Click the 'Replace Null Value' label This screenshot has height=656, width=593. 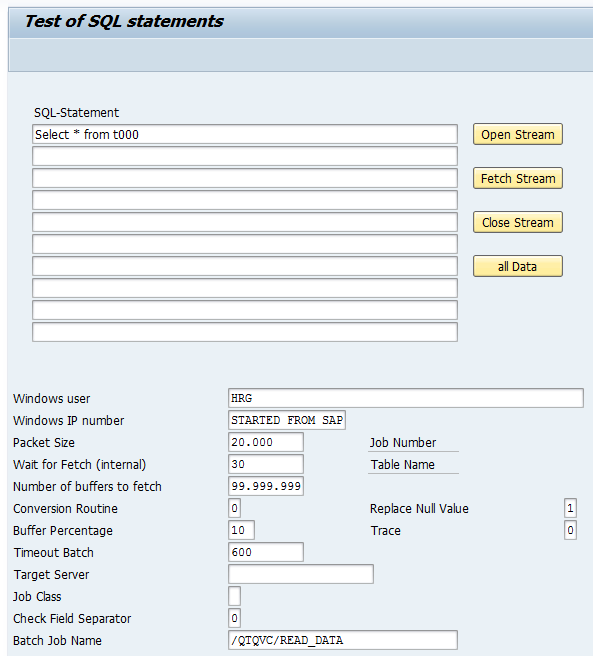click(419, 509)
